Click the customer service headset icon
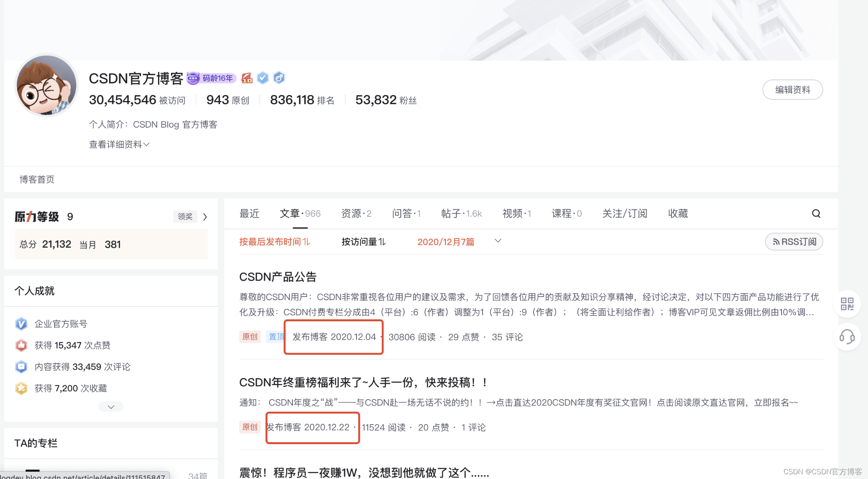Screen dimensions: 868x479 [847, 337]
